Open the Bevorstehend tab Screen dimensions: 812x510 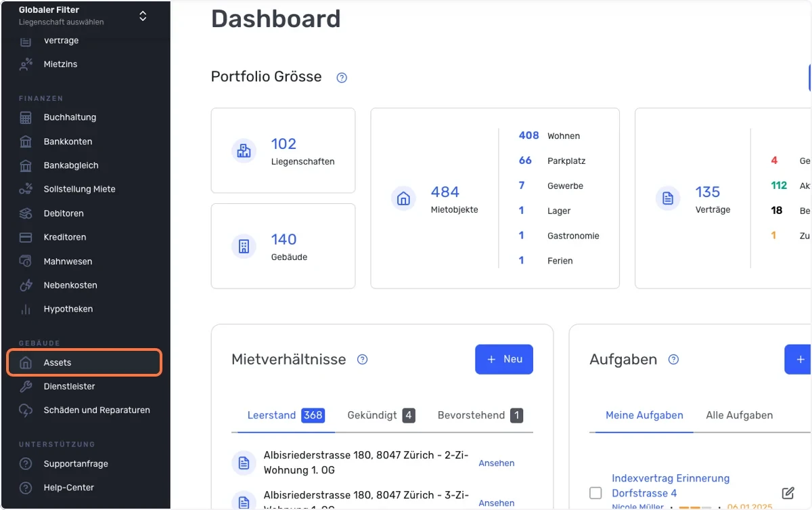click(x=480, y=415)
